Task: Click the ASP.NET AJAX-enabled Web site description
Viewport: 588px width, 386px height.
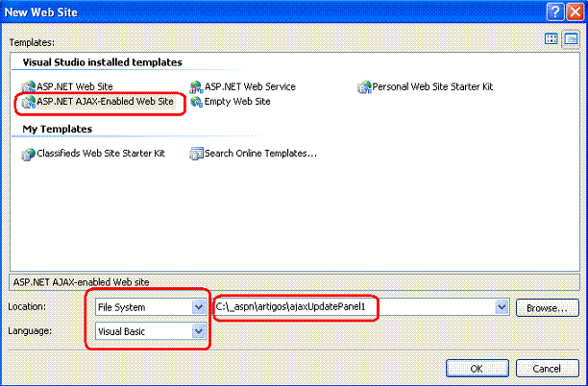Action: click(x=81, y=281)
